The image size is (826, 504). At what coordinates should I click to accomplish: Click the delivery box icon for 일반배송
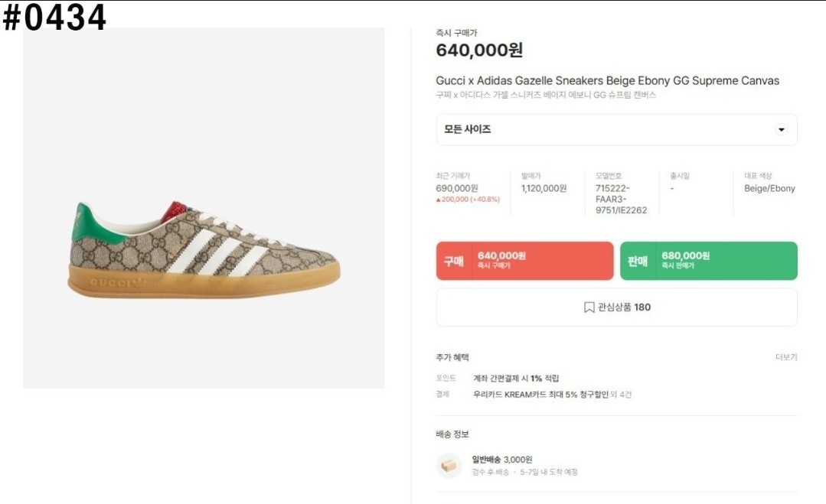click(x=449, y=465)
